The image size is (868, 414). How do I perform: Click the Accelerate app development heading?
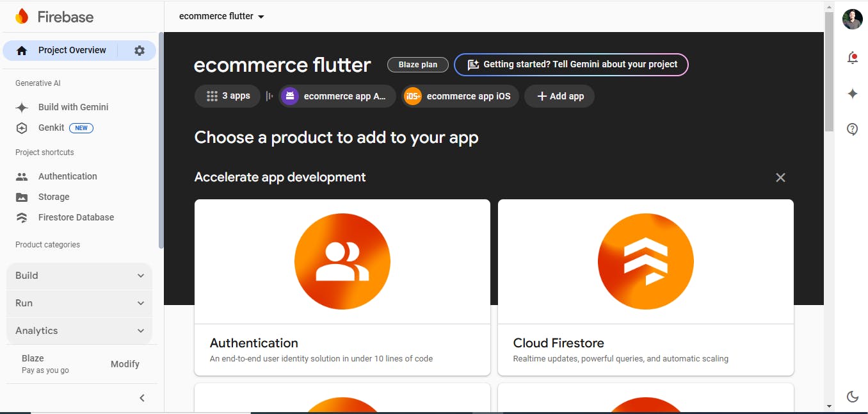point(280,178)
